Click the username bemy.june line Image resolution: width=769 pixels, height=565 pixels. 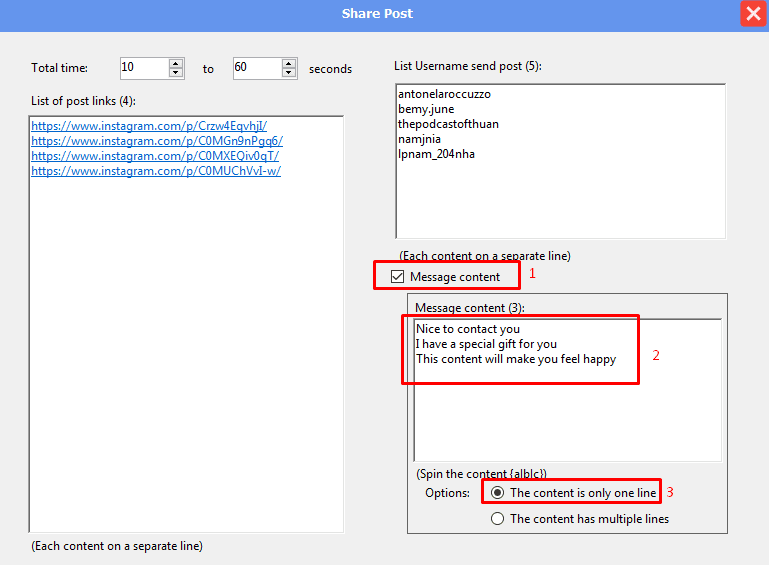426,109
